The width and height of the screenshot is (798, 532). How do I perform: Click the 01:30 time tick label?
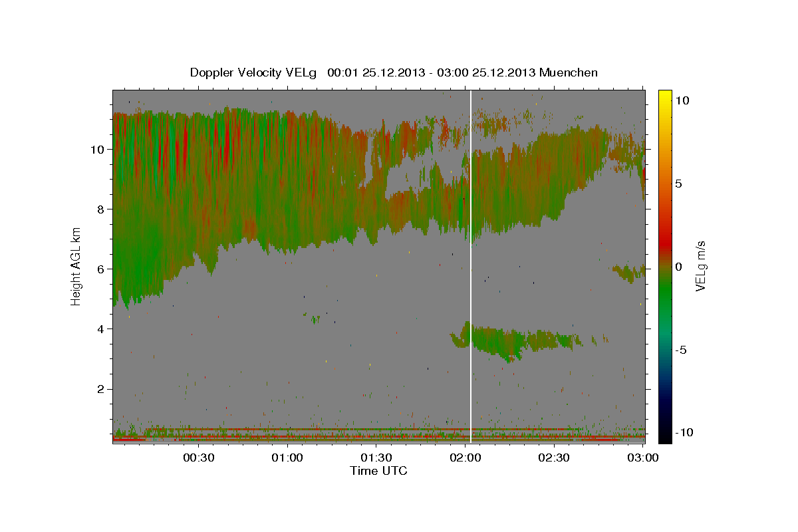click(x=376, y=458)
